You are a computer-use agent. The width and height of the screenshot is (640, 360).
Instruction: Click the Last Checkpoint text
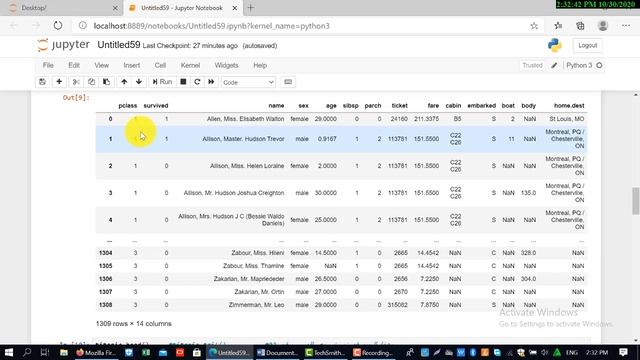pos(190,46)
